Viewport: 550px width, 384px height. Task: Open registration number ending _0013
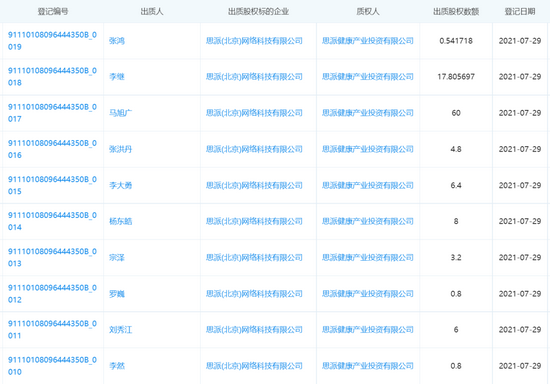[x=52, y=257]
